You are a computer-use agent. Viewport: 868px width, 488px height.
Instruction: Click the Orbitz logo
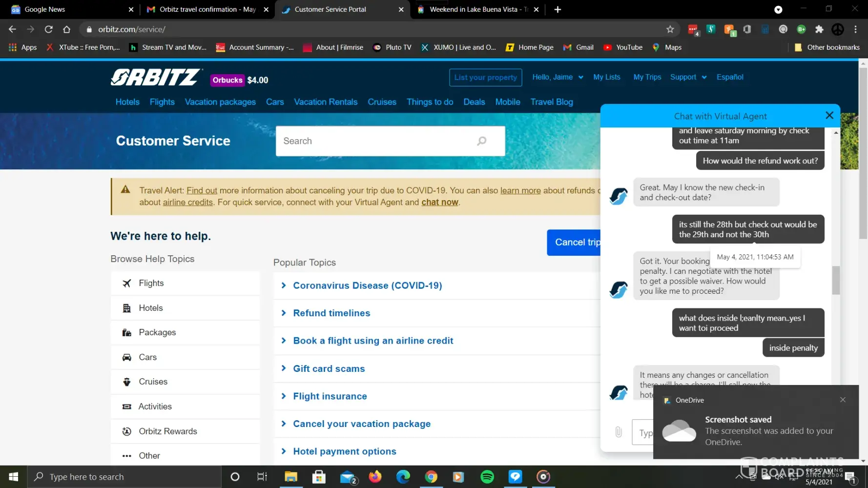coord(156,78)
